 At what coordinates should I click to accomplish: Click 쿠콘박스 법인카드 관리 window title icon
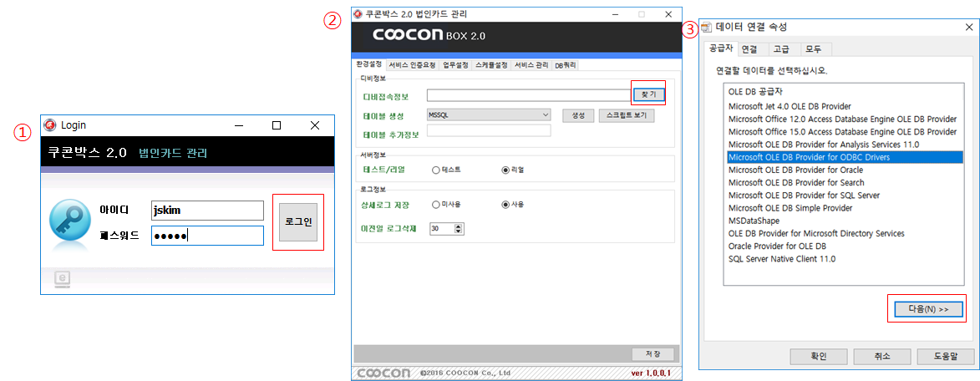(358, 13)
